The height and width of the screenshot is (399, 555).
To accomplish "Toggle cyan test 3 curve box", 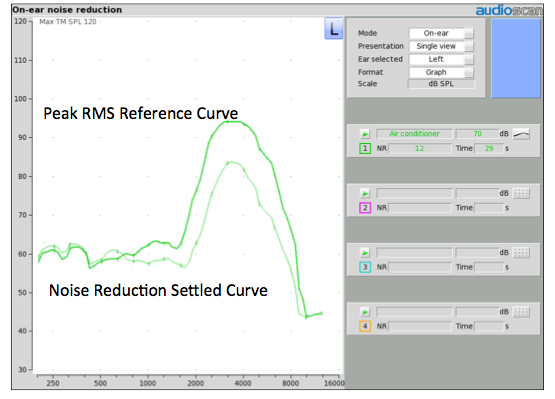I will (x=365, y=267).
